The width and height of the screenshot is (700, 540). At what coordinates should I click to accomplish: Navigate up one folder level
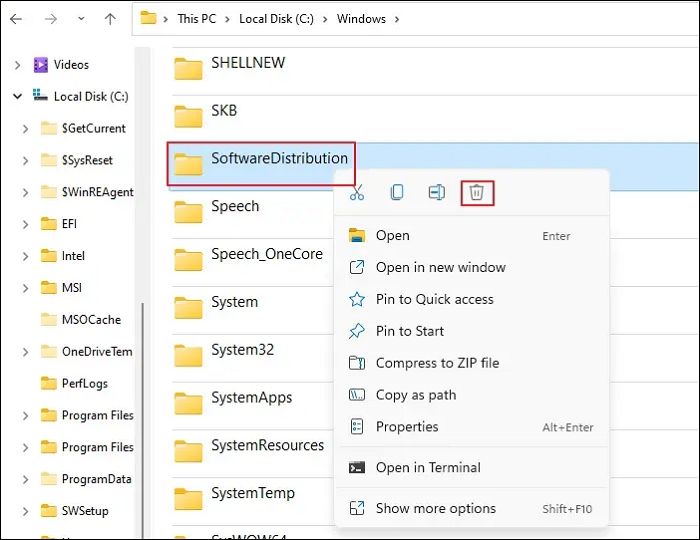110,18
